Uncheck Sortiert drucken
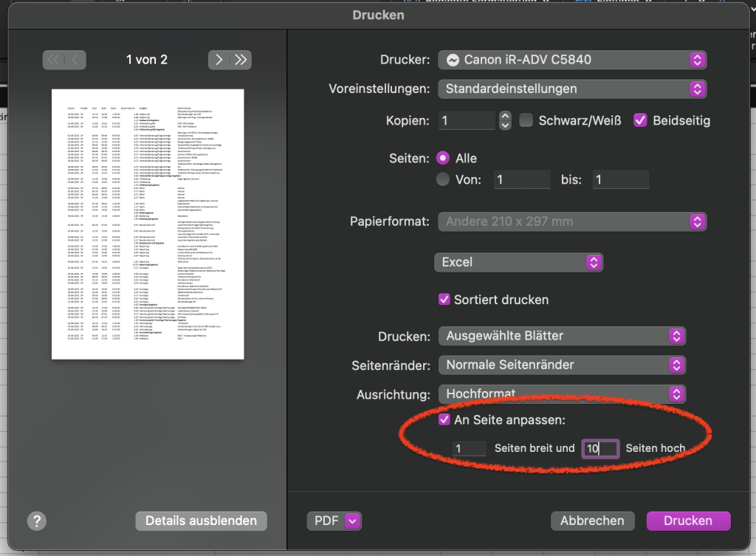This screenshot has width=756, height=556. (444, 300)
